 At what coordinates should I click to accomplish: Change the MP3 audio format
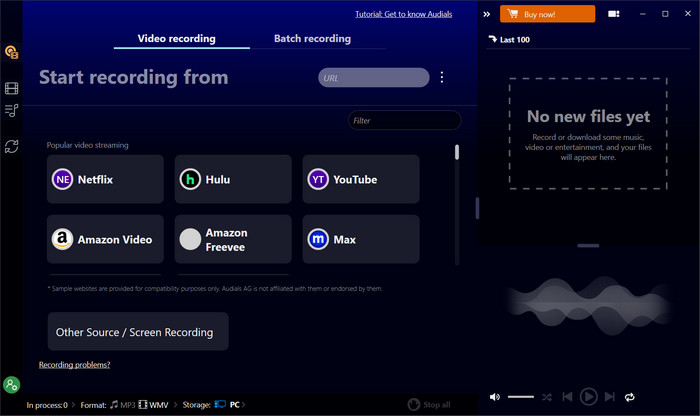coord(123,405)
